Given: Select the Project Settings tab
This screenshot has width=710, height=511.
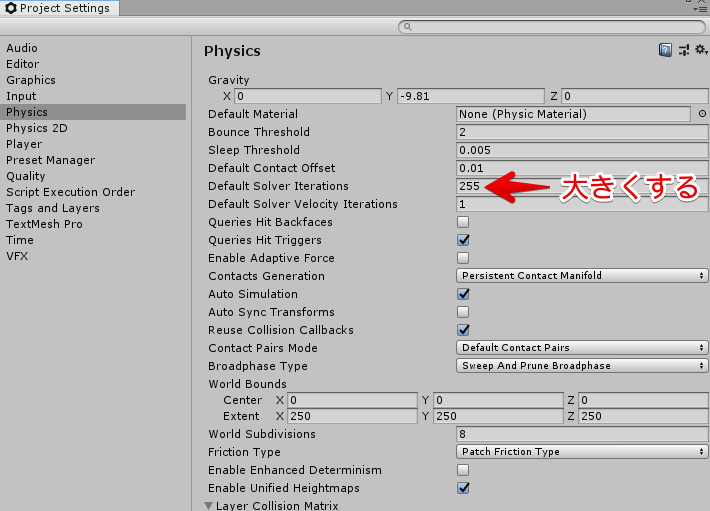Looking at the screenshot, I should (x=59, y=8).
